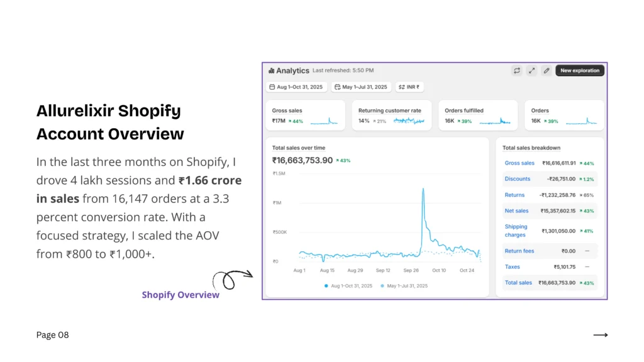Click the auto-refresh arrows icon in Analytics header
The height and width of the screenshot is (362, 644).
pyautogui.click(x=516, y=71)
